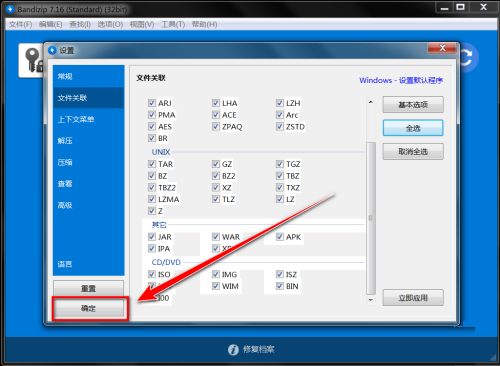
Task: Click the 基本选项 button
Action: (x=413, y=105)
